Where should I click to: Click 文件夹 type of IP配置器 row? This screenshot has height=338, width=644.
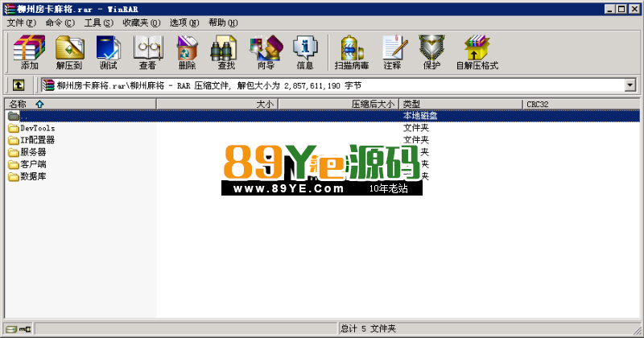416,140
